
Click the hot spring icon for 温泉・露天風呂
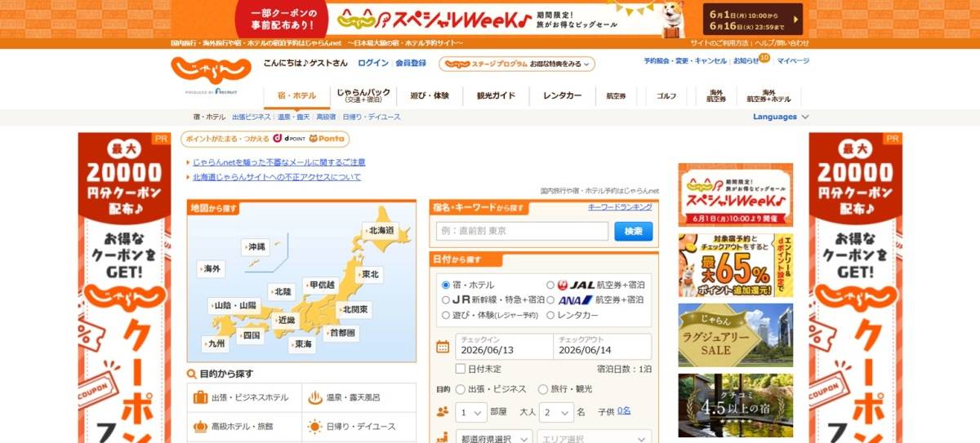315,397
